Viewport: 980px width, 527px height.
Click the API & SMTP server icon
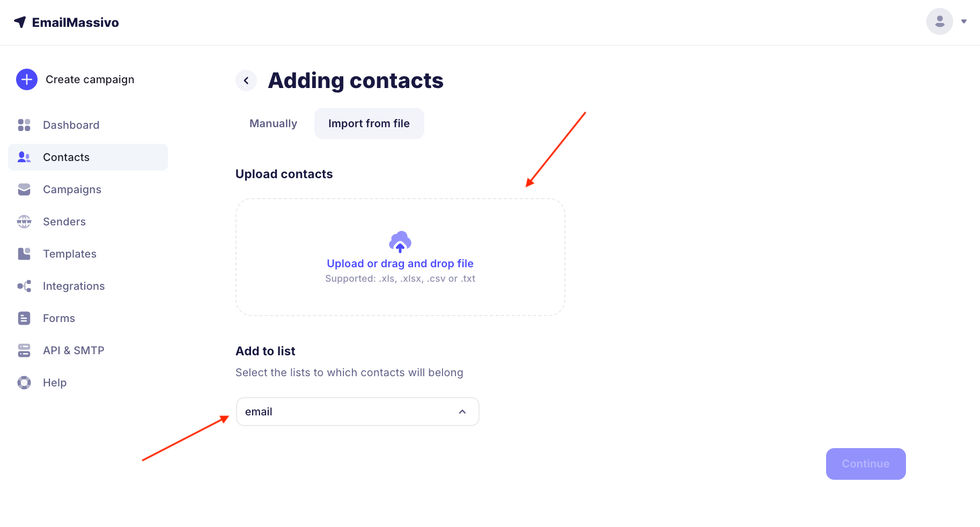[24, 350]
